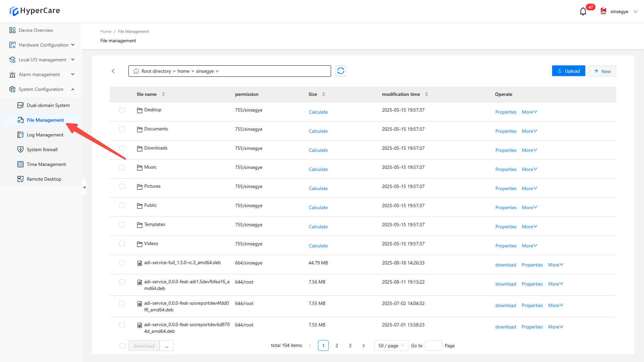Click the refresh directory icon
The height and width of the screenshot is (362, 644).
tap(340, 71)
